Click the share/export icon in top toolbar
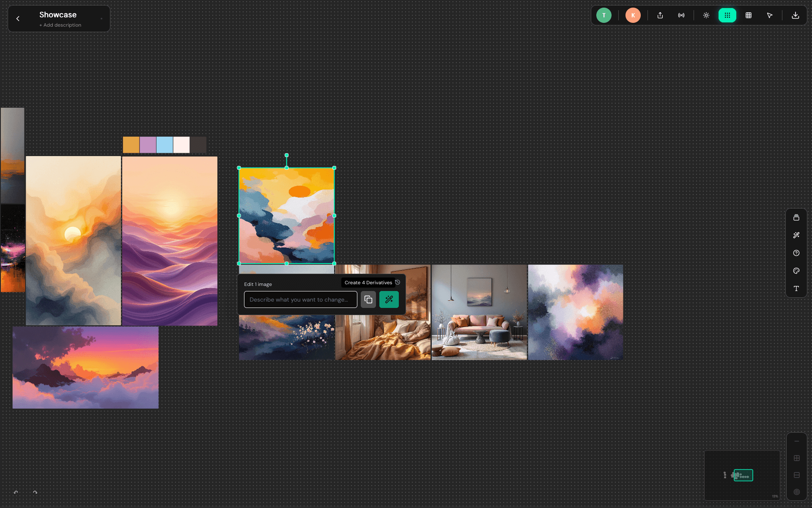The image size is (812, 508). pyautogui.click(x=660, y=15)
